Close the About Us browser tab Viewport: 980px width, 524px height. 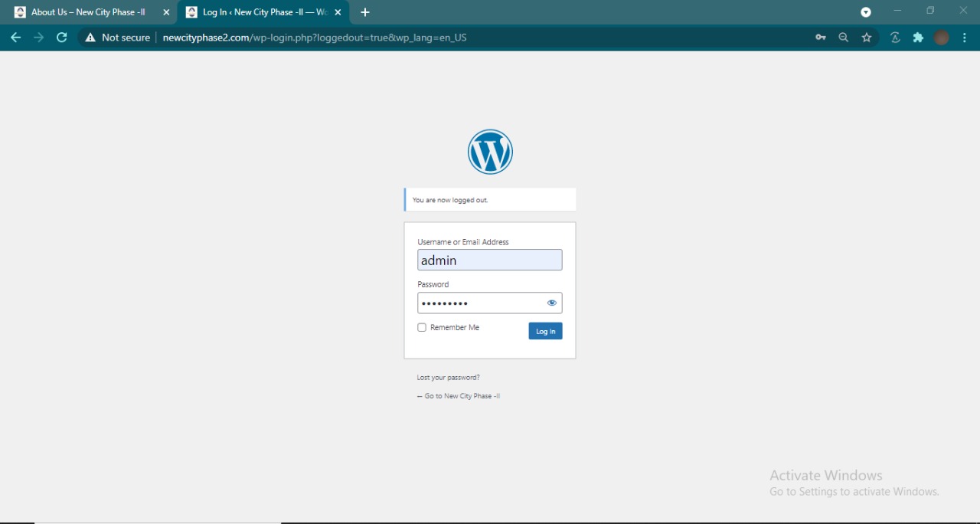pyautogui.click(x=166, y=12)
